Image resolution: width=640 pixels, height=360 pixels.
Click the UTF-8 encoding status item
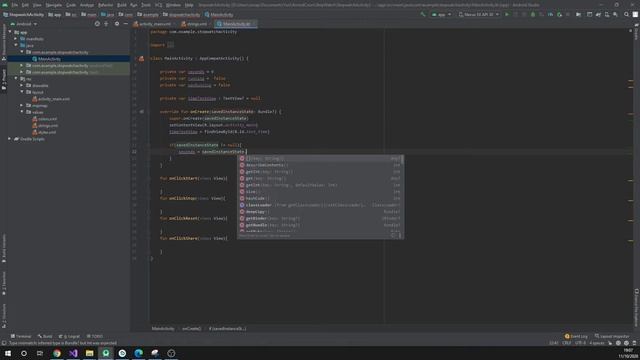pyautogui.click(x=580, y=343)
